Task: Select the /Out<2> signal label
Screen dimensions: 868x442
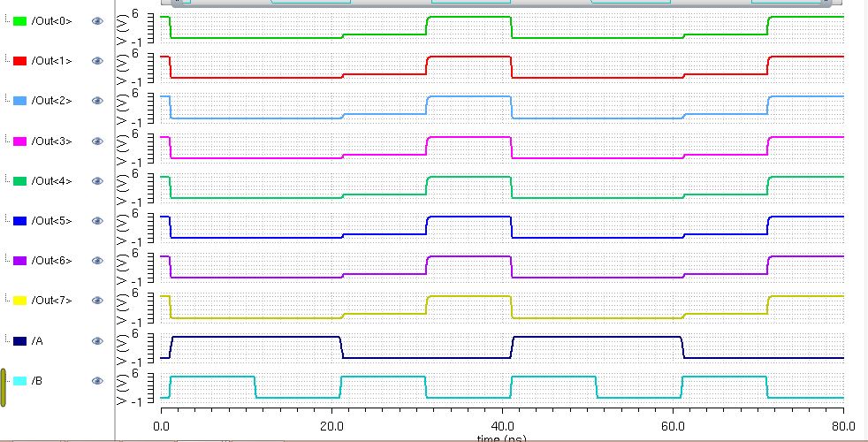Action: (51, 101)
